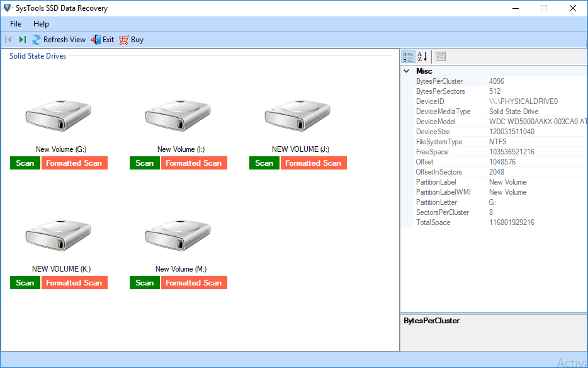Click Formatted Scan for NEW VOLUME (J:)
This screenshot has height=368, width=588.
point(314,163)
